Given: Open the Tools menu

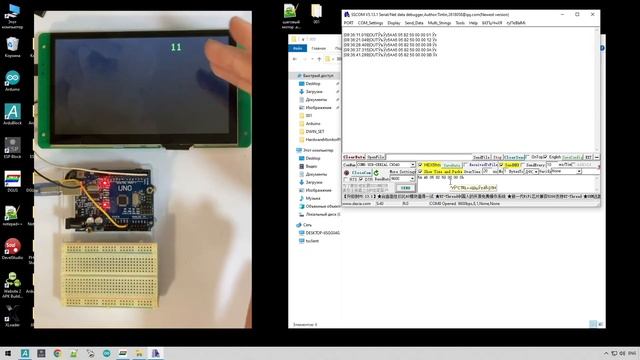Looking at the screenshot, I should [460, 23].
